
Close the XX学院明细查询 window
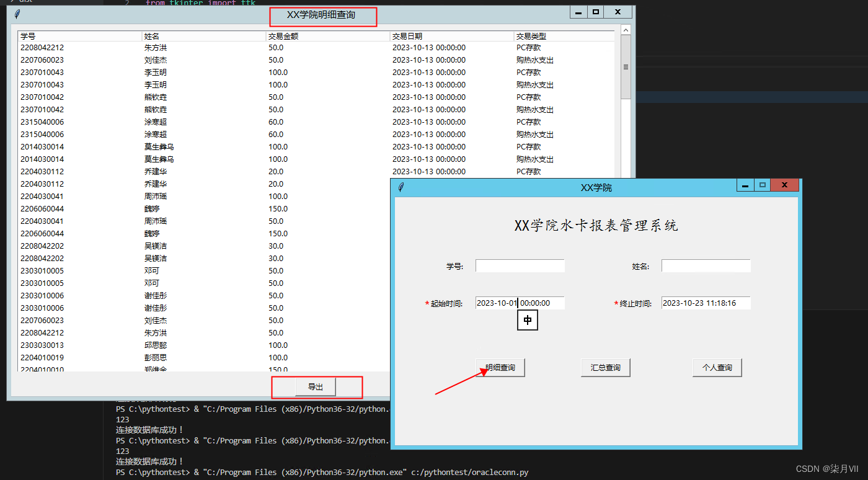[x=618, y=12]
